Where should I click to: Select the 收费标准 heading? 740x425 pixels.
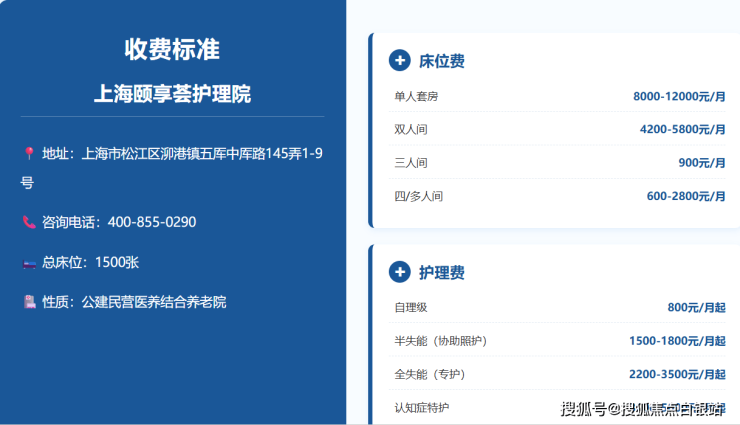click(x=172, y=49)
